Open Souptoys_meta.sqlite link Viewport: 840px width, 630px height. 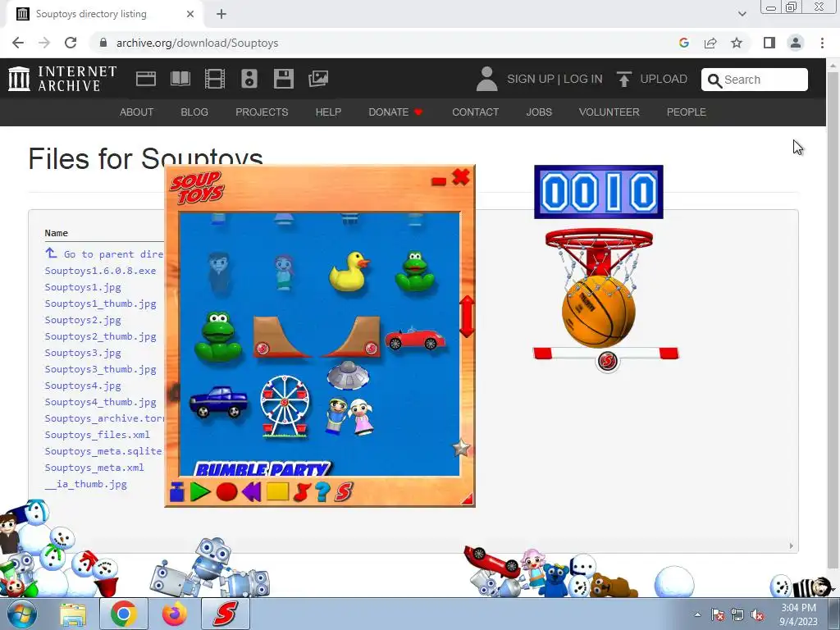pos(103,451)
